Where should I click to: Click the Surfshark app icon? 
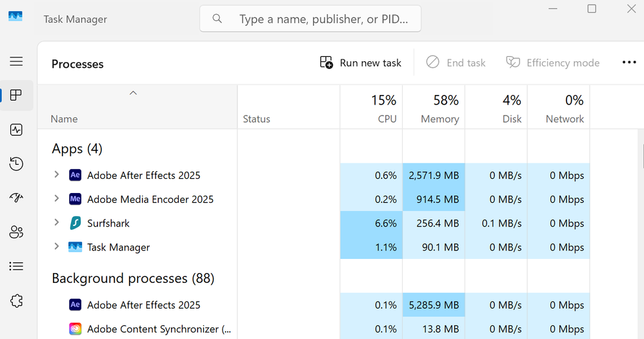pos(75,223)
